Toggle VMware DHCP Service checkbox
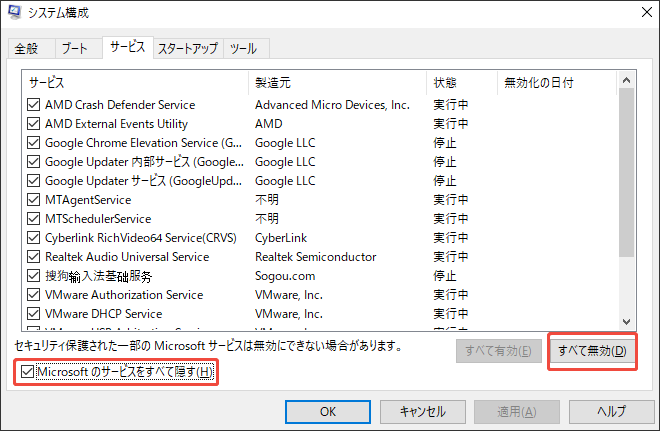 [x=33, y=314]
